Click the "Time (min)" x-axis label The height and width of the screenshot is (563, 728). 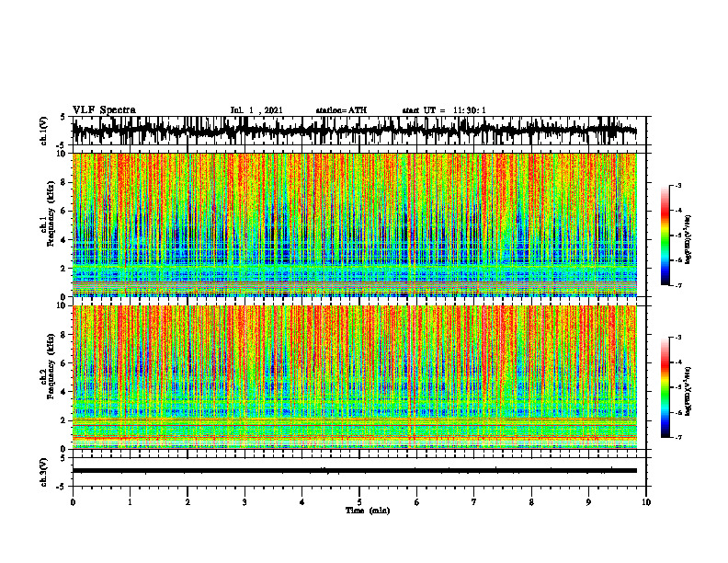[x=368, y=511]
